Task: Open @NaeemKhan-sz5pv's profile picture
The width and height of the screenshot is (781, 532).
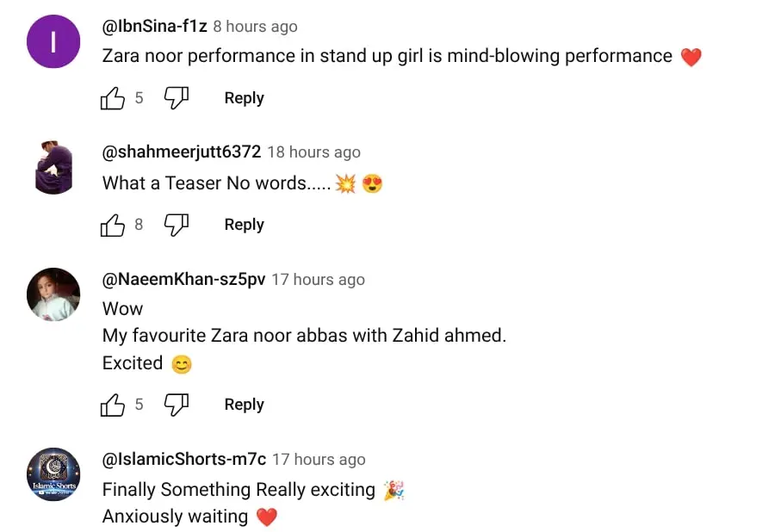Action: 53,294
